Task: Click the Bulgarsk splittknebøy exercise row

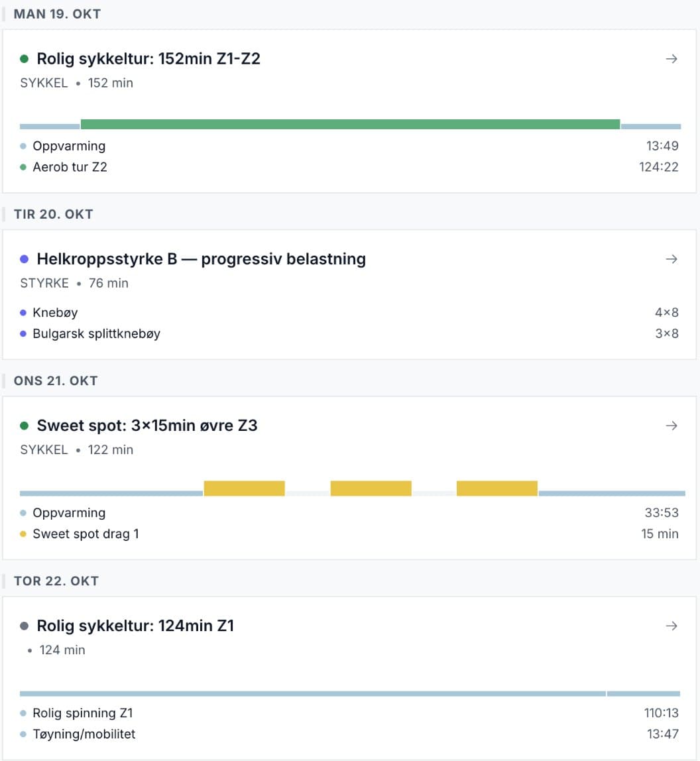Action: point(349,334)
